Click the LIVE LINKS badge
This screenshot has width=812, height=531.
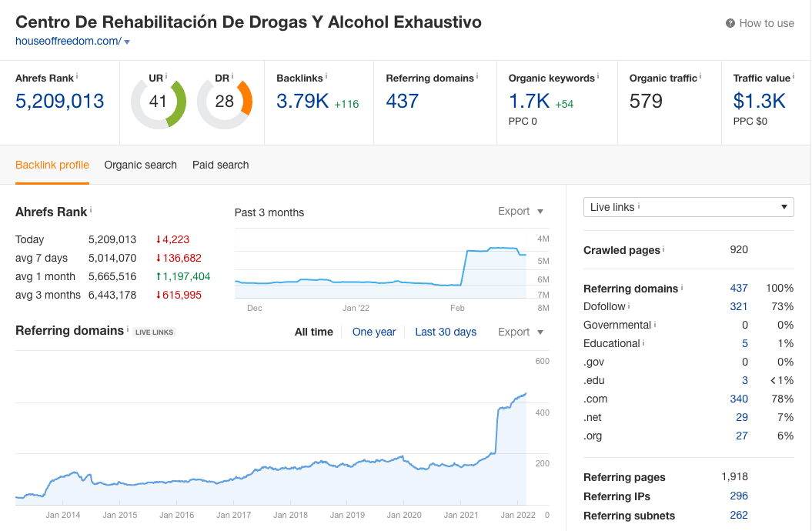pos(155,332)
